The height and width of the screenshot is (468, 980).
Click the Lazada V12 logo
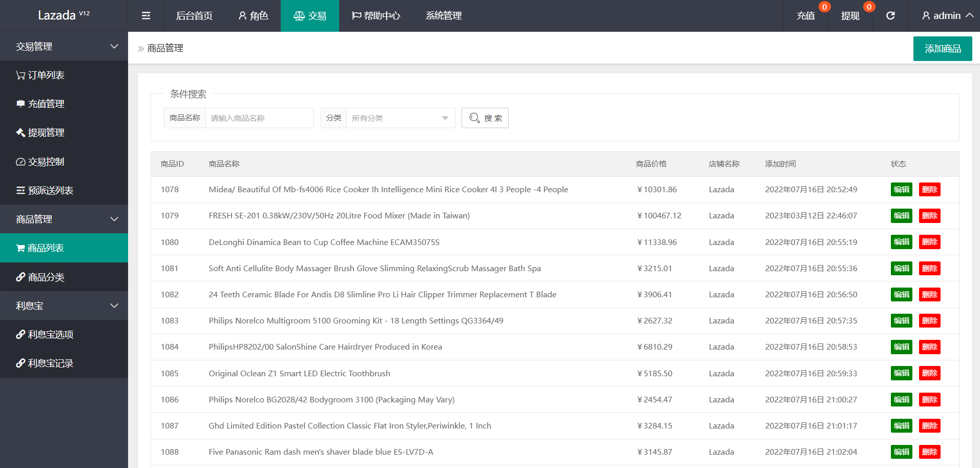64,15
